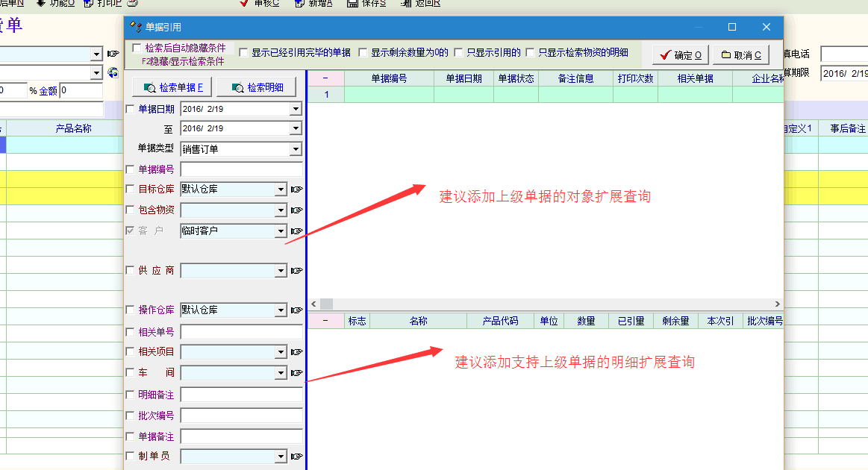Image resolution: width=868 pixels, height=470 pixels.
Task: Enable 检索后自动隐藏条件 checkbox
Action: 137,48
